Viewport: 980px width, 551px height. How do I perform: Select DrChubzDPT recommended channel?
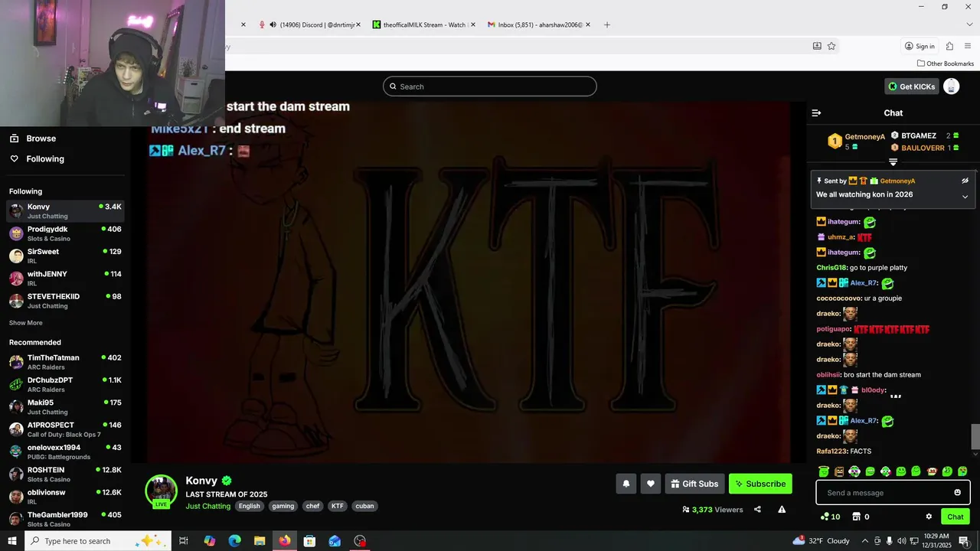[x=65, y=384]
